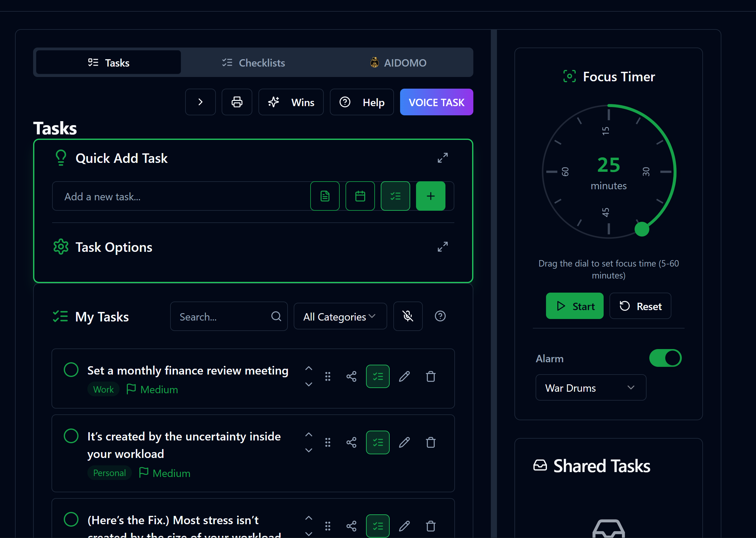The height and width of the screenshot is (538, 756).
Task: Switch to the Checklists tab
Action: click(x=254, y=63)
